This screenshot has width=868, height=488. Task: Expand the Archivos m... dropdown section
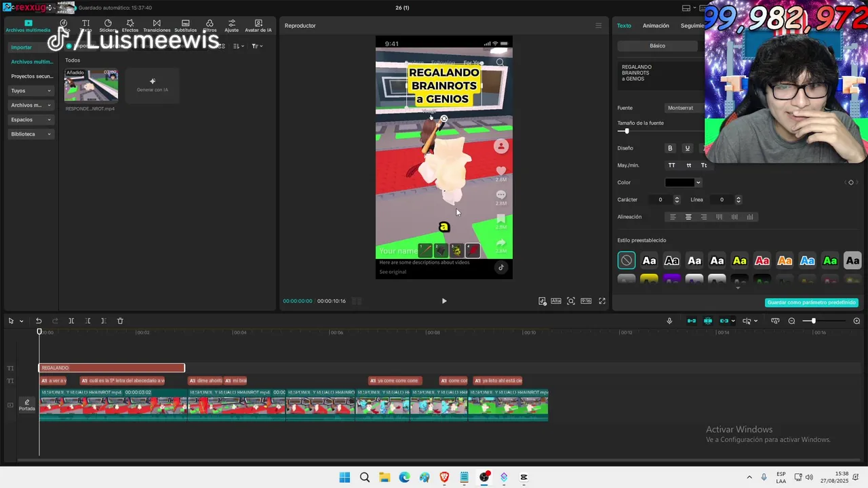click(31, 105)
